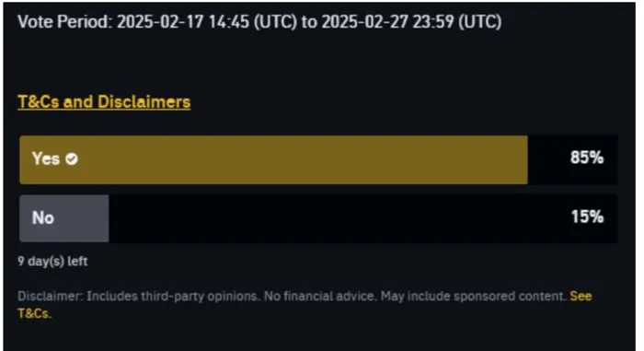Click the checkmark icon beside Yes

pos(72,158)
